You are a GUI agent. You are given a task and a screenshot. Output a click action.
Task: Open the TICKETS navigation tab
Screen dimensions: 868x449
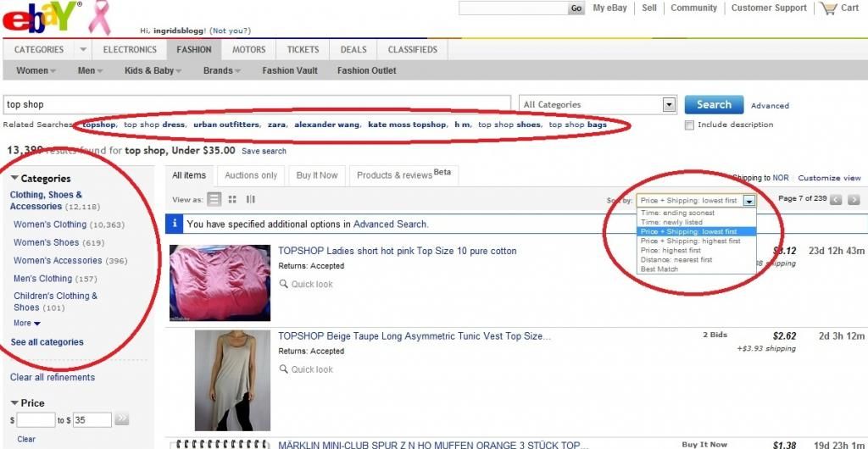[x=303, y=49]
